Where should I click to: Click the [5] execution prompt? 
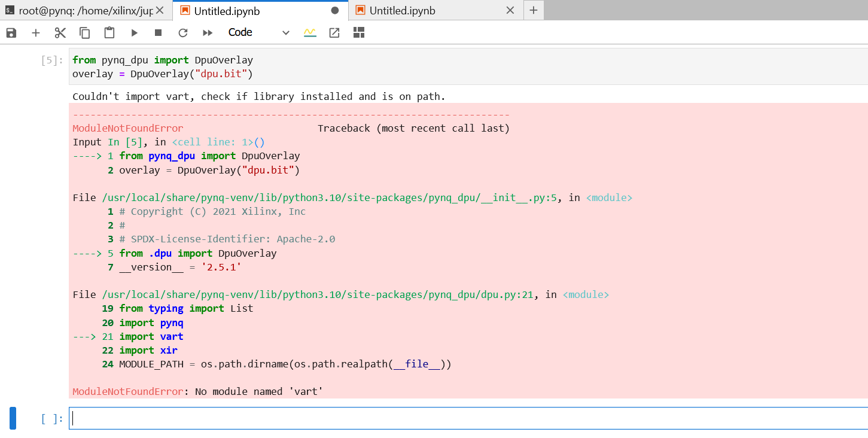tap(52, 60)
